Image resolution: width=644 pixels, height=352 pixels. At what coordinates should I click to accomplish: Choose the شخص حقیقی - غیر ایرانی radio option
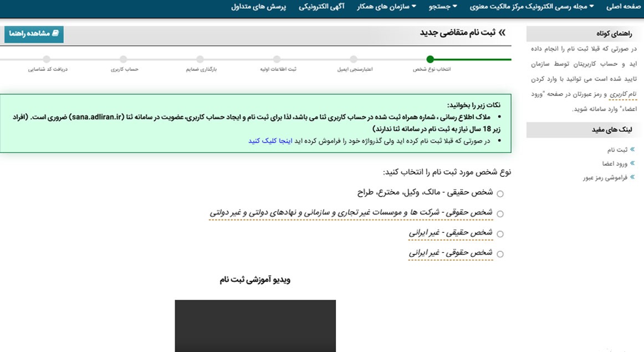(x=500, y=234)
